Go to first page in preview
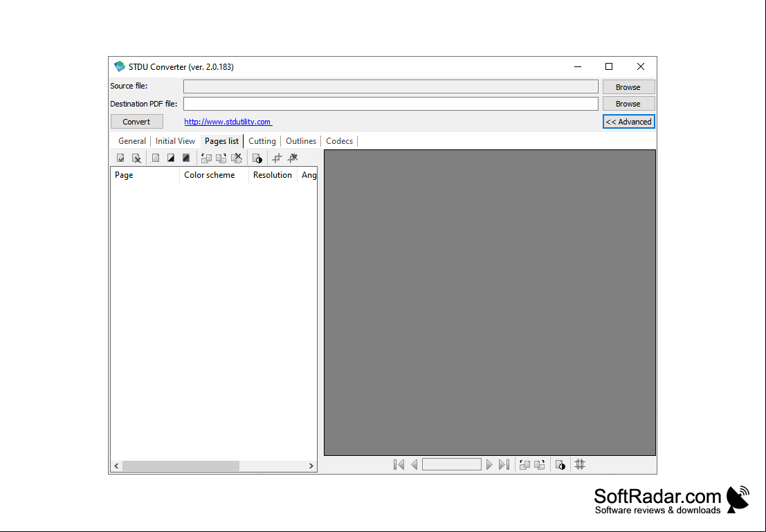 pyautogui.click(x=399, y=465)
